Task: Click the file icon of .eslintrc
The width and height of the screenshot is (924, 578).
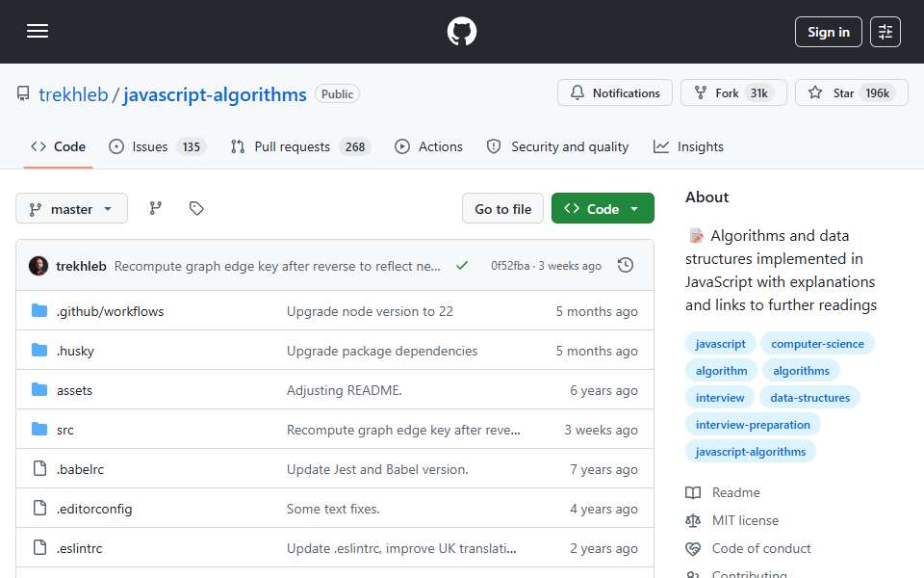Action: point(39,547)
